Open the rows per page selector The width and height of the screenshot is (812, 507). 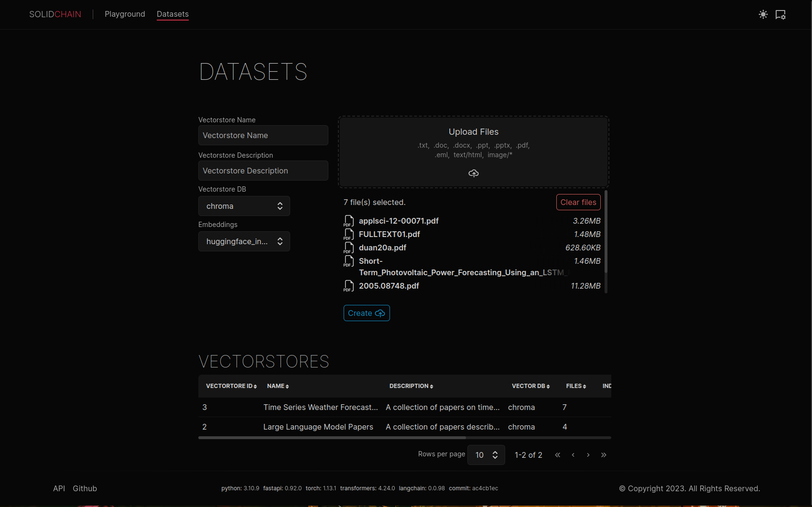486,455
